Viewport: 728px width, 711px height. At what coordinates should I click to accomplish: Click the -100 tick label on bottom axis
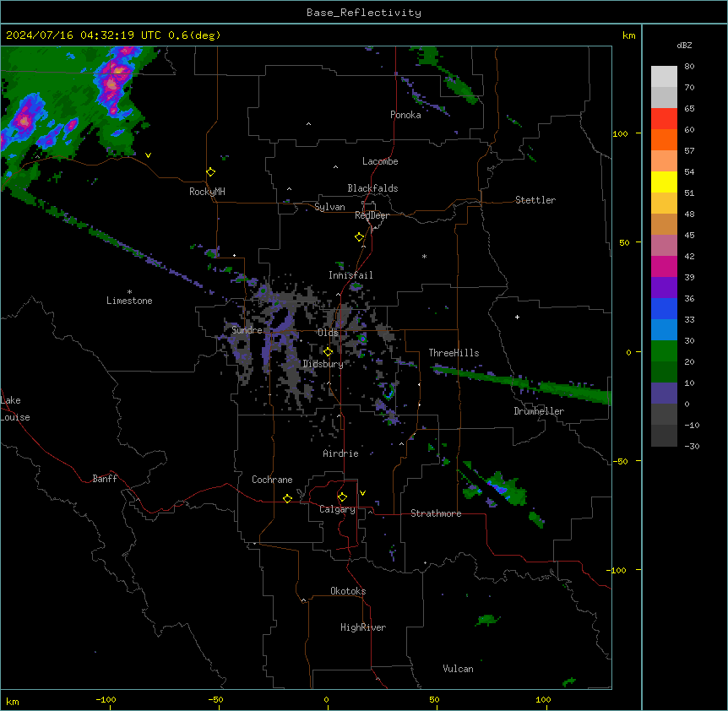click(106, 699)
